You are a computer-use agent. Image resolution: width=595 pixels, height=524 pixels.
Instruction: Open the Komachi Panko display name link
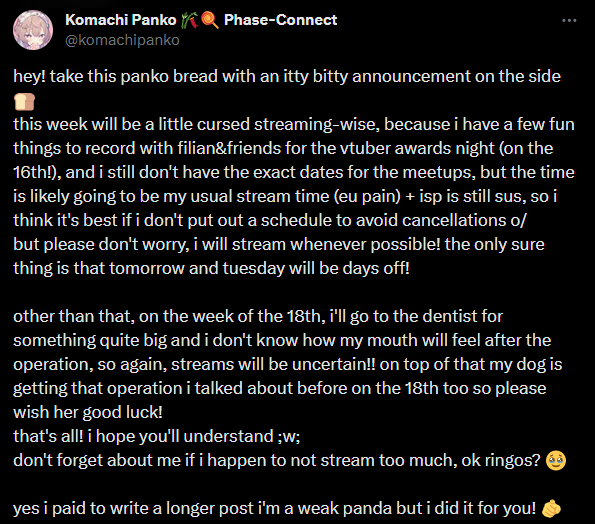(x=121, y=20)
